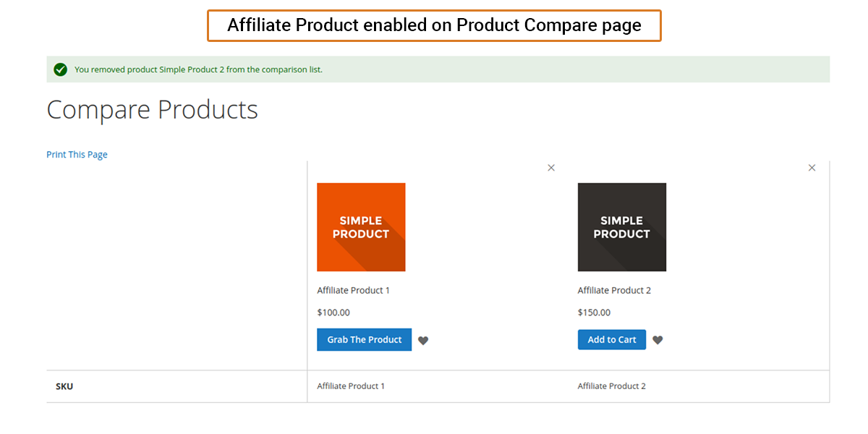The height and width of the screenshot is (434, 868).
Task: Click the $150.00 price
Action: (594, 312)
